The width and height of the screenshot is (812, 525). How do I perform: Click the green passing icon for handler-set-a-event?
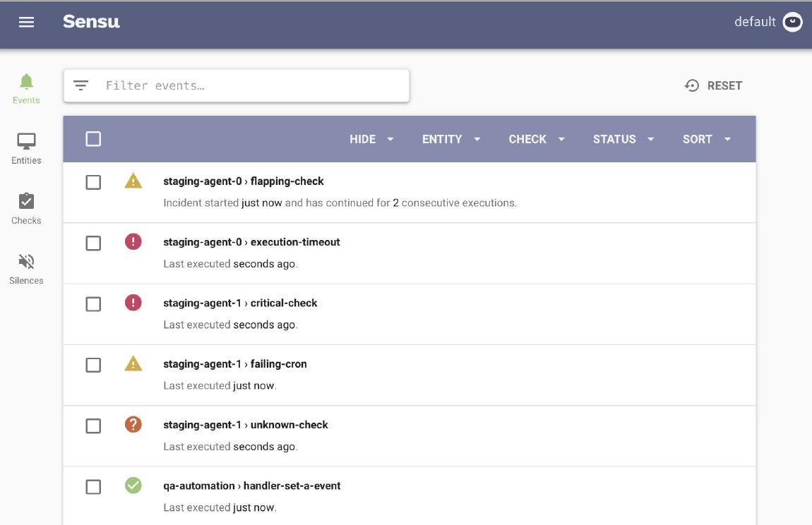[x=133, y=485]
